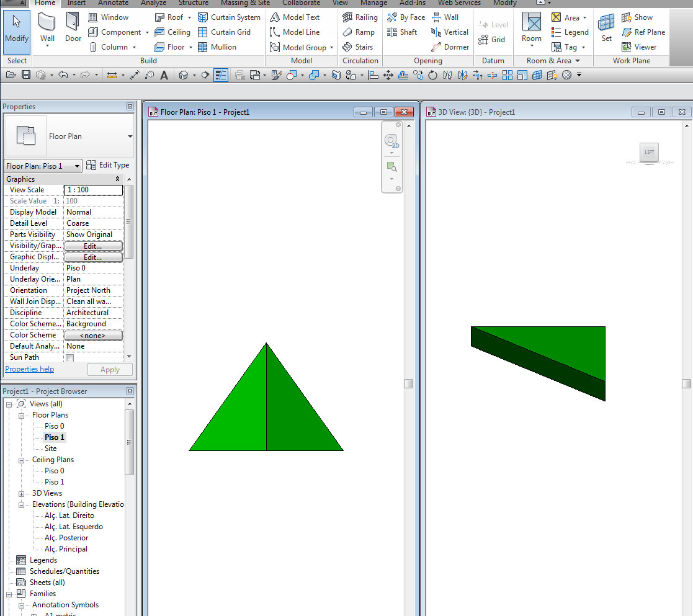Viewport: 693px width, 616px height.
Task: Expand the 3D Views tree node
Action: point(22,493)
